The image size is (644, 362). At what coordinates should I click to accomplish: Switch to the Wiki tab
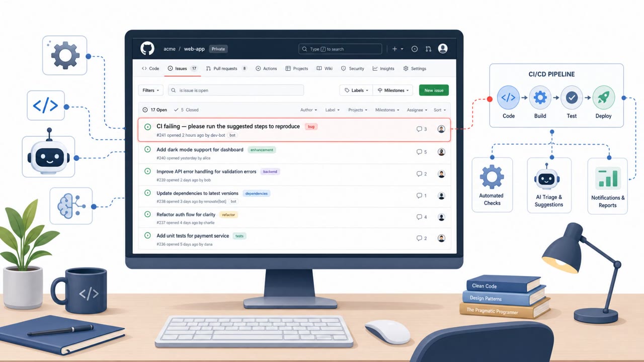click(x=325, y=68)
